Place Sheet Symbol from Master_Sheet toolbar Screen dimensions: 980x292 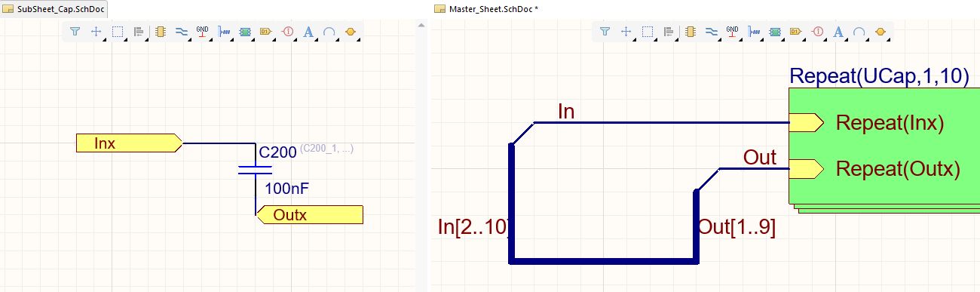(x=774, y=32)
